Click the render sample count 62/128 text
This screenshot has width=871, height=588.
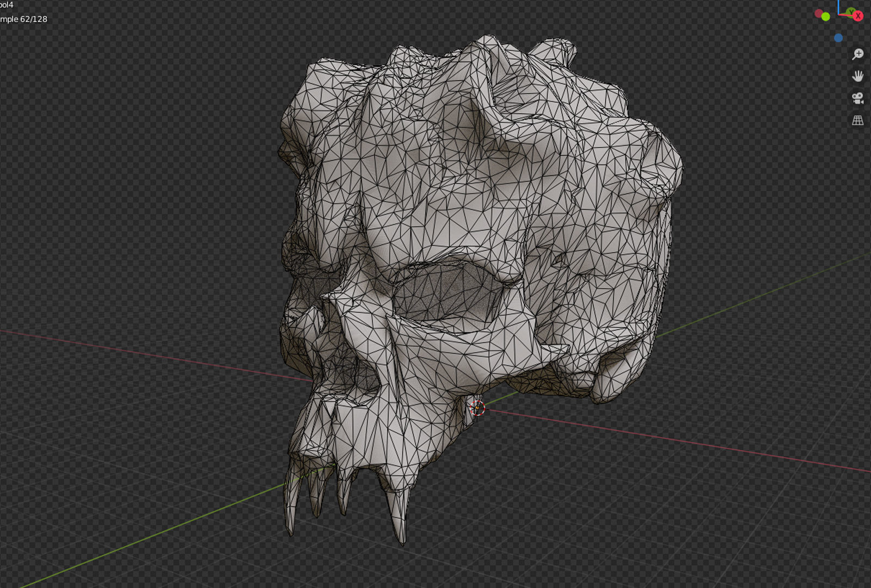23,19
